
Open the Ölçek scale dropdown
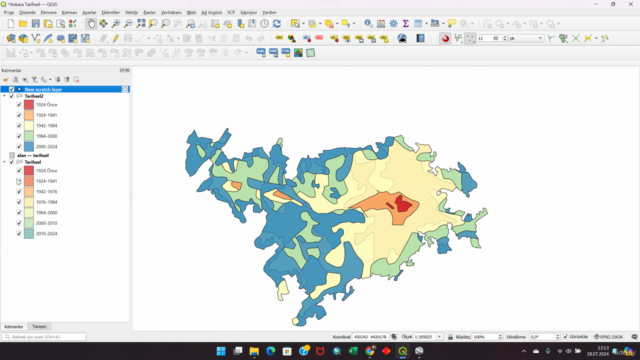tap(439, 337)
